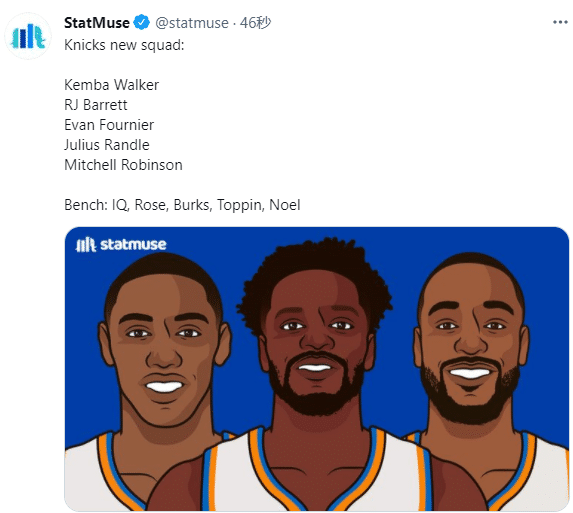Click the Julius Randle line
This screenshot has width=573, height=513.
click(x=107, y=145)
